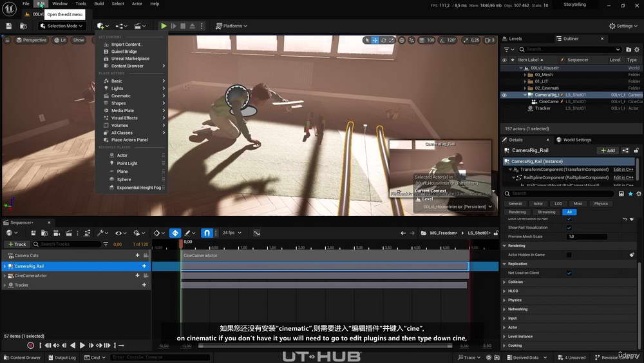Open the File menu
Viewport: 644px width, 363px height.
(26, 4)
